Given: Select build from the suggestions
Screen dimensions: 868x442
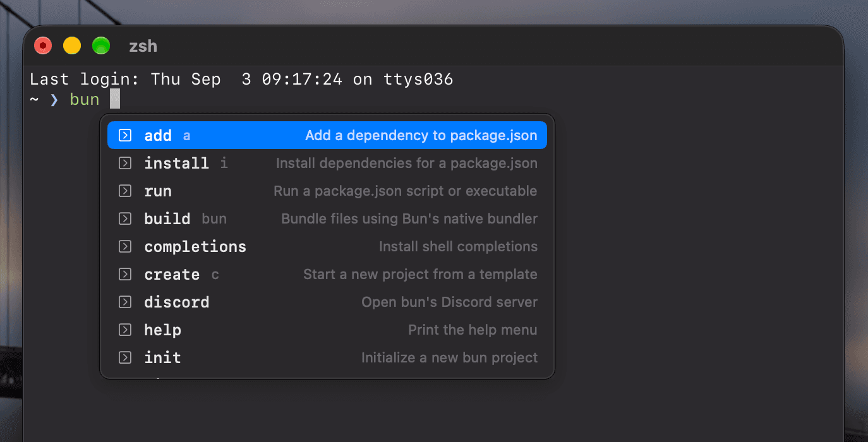Looking at the screenshot, I should 327,218.
